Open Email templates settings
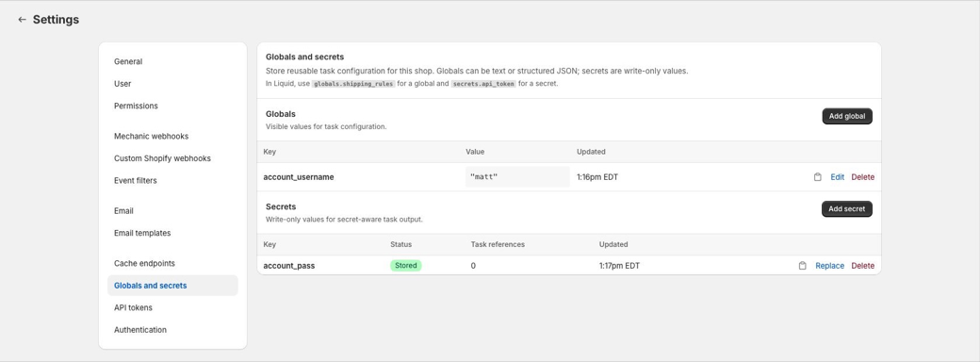980x362 pixels. [142, 233]
